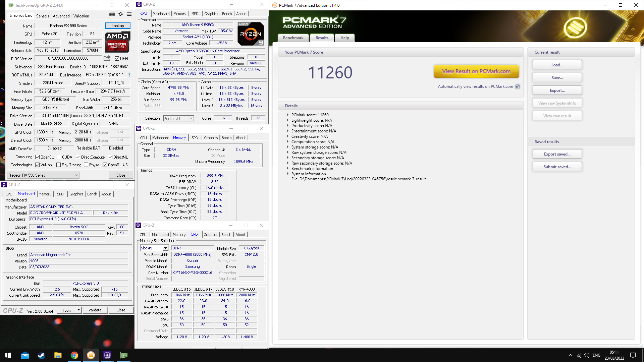
Task: Click the AMD Radeon Graphics logo
Action: coord(117,42)
